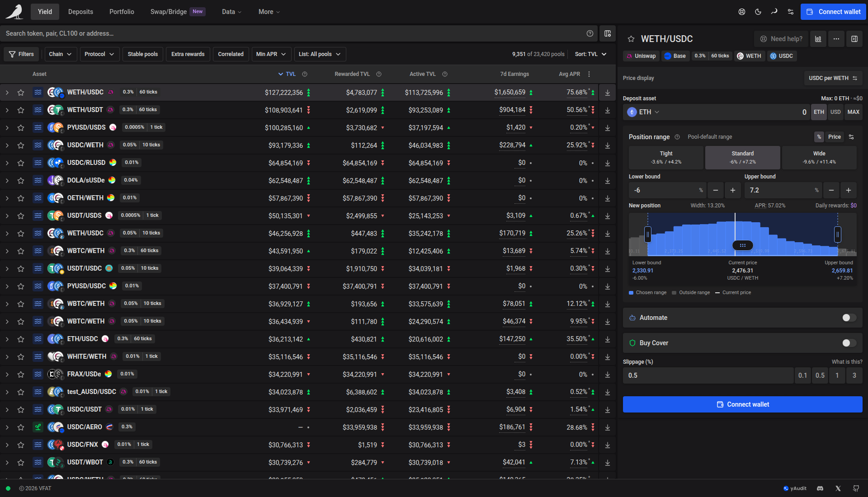Select Wide range preset

[819, 158]
